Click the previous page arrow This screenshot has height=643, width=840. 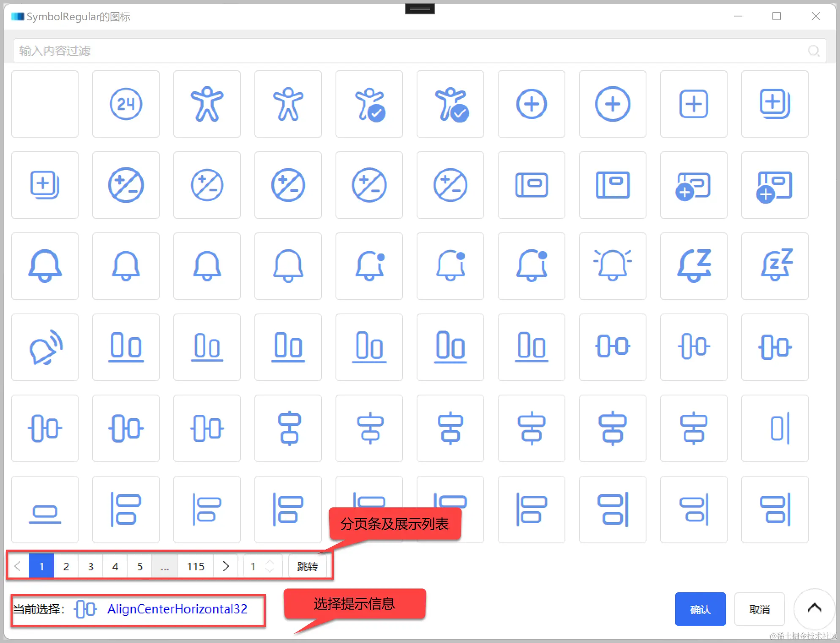(x=18, y=566)
